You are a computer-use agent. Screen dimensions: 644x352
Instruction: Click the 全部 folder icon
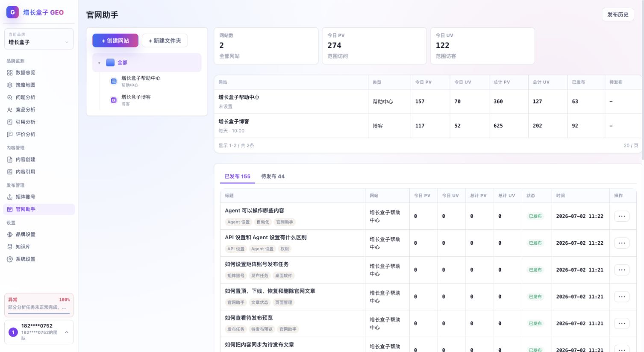(110, 62)
